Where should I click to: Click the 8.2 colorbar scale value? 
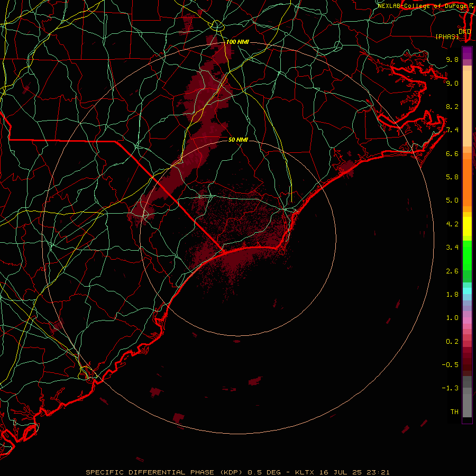[x=452, y=106]
